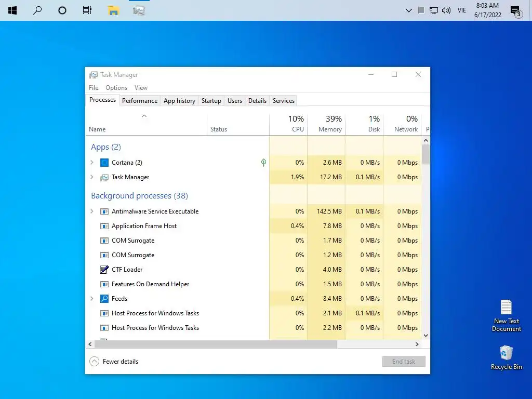Click the horizontal scrollbar left arrow
This screenshot has width=532, height=399.
point(90,344)
